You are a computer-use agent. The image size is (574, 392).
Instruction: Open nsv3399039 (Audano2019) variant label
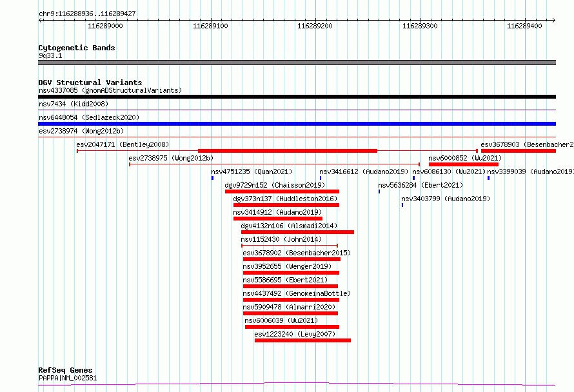coord(530,171)
